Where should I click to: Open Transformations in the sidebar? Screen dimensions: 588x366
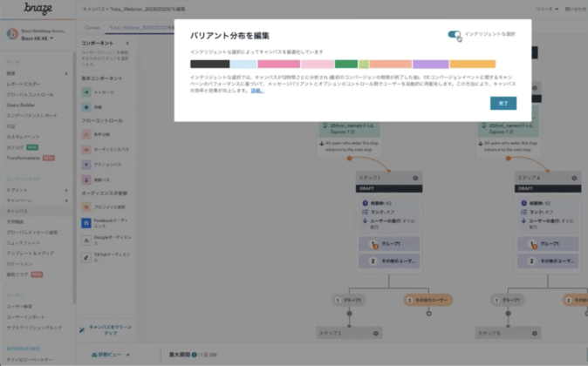pos(23,158)
